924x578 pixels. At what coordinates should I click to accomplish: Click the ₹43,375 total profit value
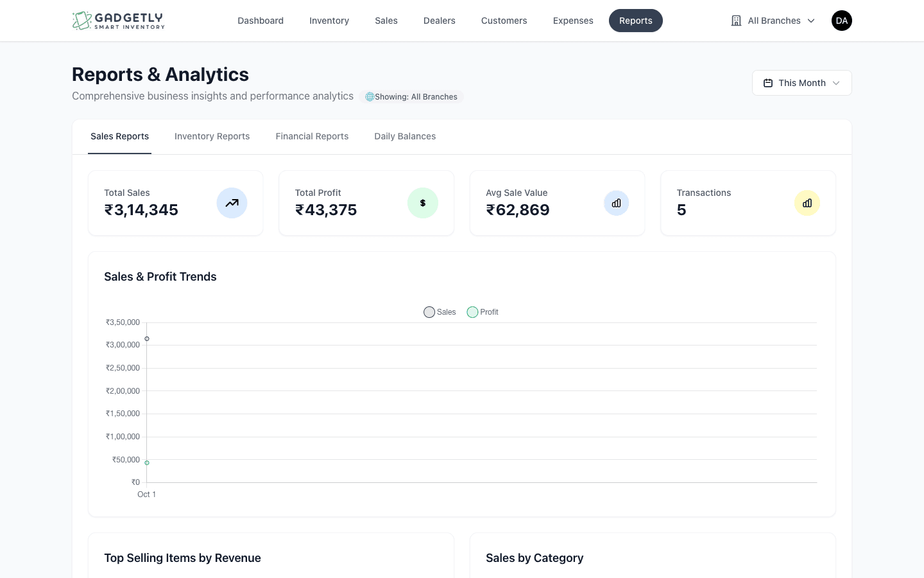tap(326, 210)
